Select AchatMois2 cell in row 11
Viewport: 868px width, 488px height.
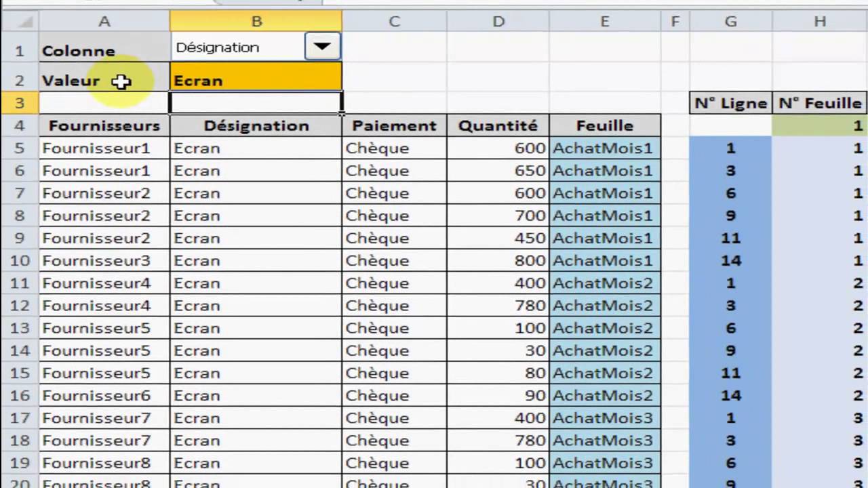(605, 283)
